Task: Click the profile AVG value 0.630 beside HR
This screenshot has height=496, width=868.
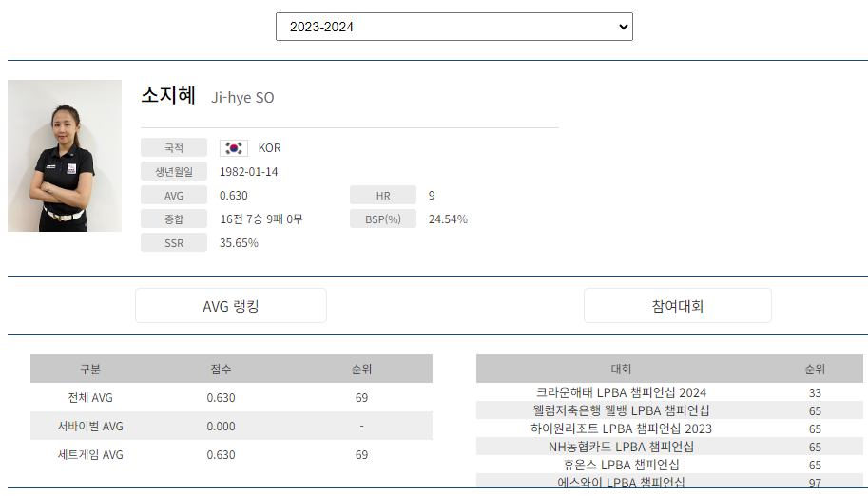Action: (x=234, y=196)
